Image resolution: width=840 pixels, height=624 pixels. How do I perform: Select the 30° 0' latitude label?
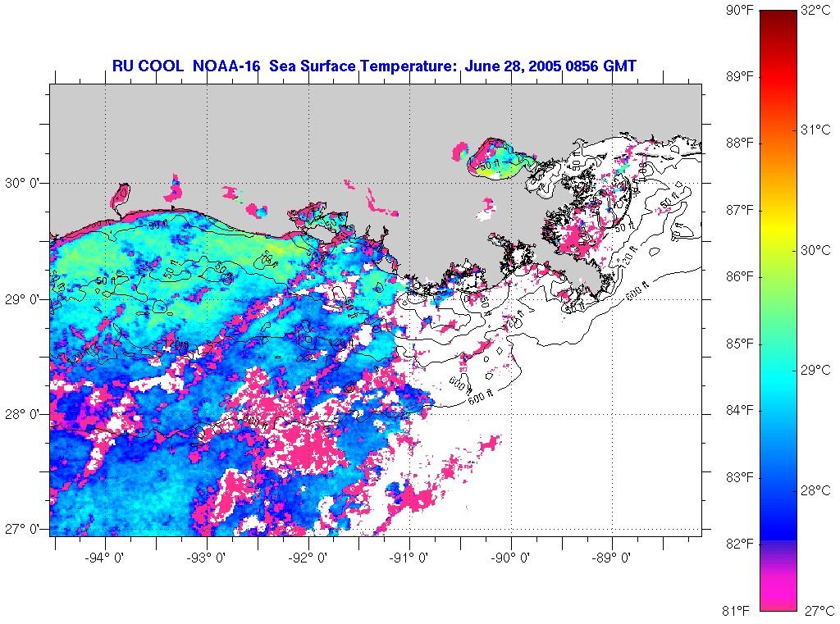[22, 183]
